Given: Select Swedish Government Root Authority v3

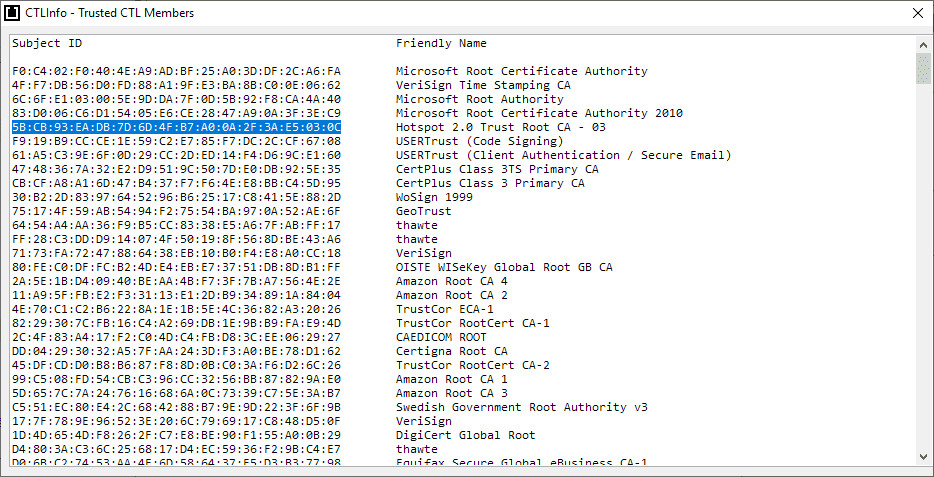Looking at the screenshot, I should (x=521, y=407).
